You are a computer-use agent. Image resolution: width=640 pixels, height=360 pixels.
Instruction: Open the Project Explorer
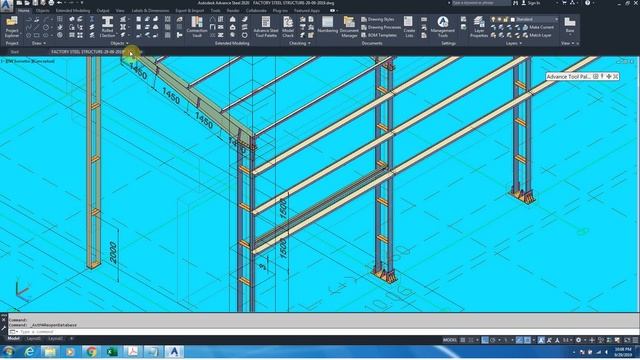click(x=12, y=27)
